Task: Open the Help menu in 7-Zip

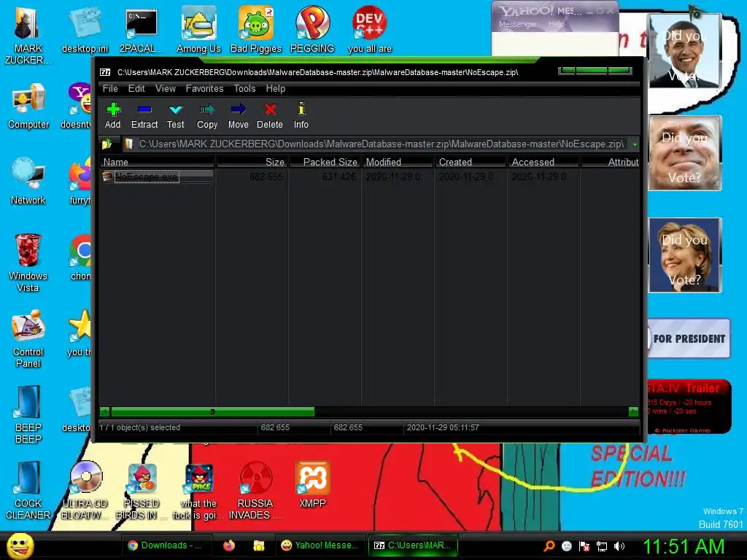Action: point(275,88)
